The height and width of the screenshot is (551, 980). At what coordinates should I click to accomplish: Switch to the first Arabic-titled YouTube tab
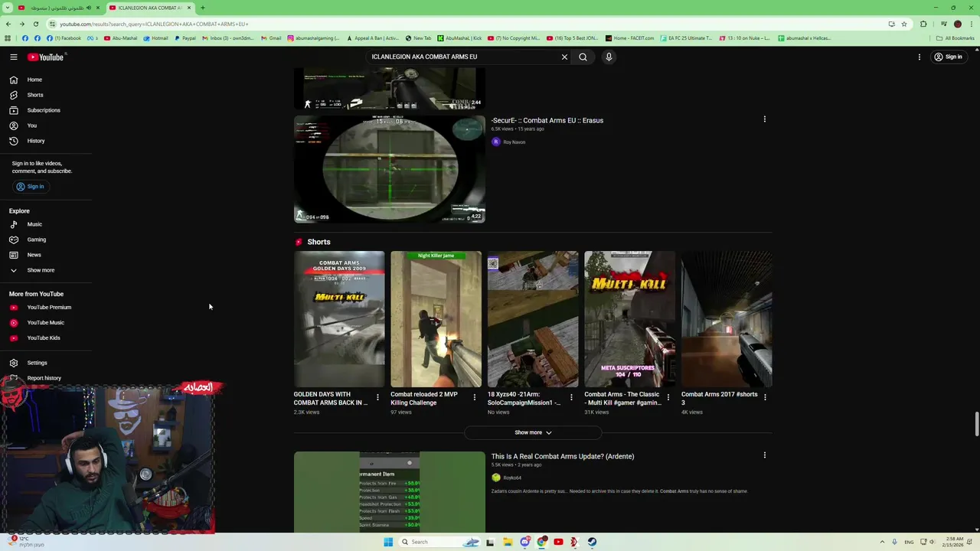57,8
